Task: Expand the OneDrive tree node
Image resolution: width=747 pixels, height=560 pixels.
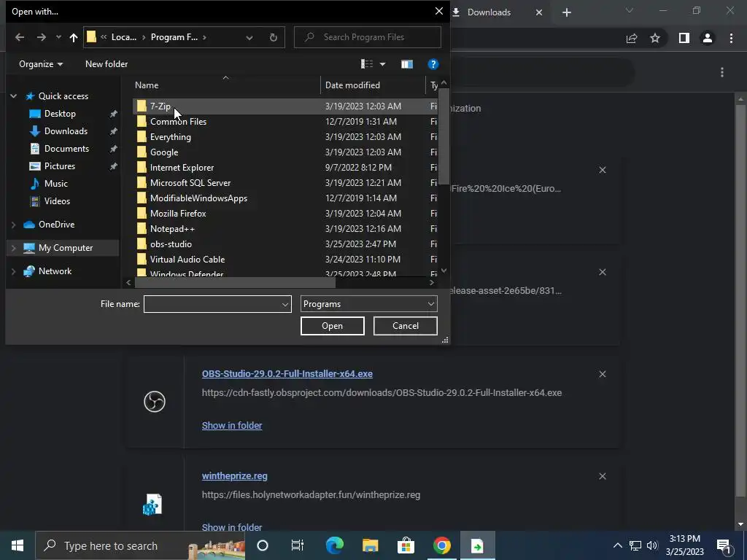Action: pos(13,225)
